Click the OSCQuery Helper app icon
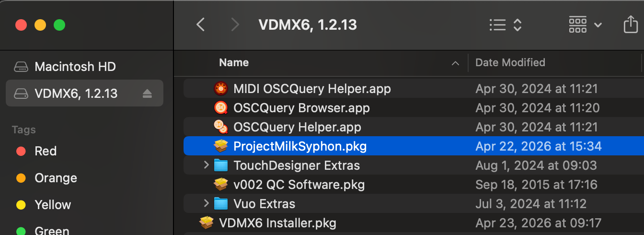This screenshot has height=235, width=644. (x=220, y=127)
